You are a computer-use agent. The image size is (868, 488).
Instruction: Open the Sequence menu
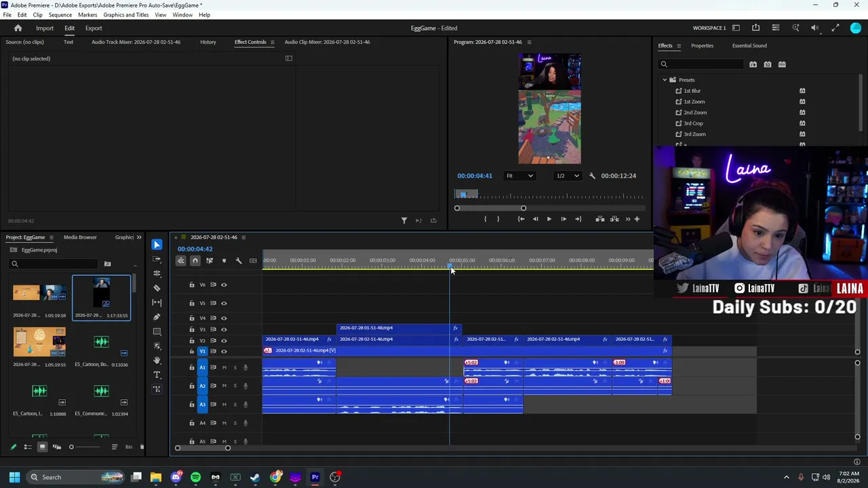point(60,15)
